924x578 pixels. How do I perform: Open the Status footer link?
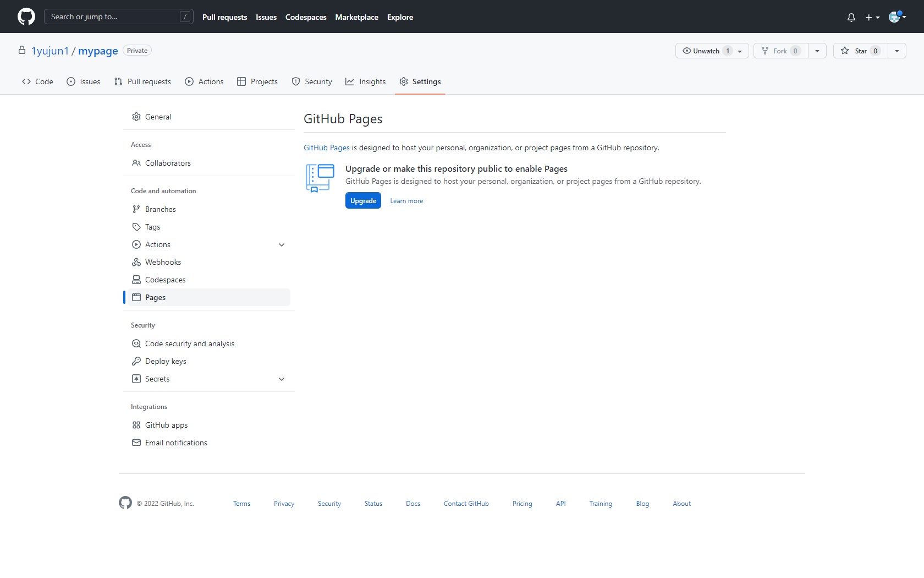pyautogui.click(x=373, y=504)
